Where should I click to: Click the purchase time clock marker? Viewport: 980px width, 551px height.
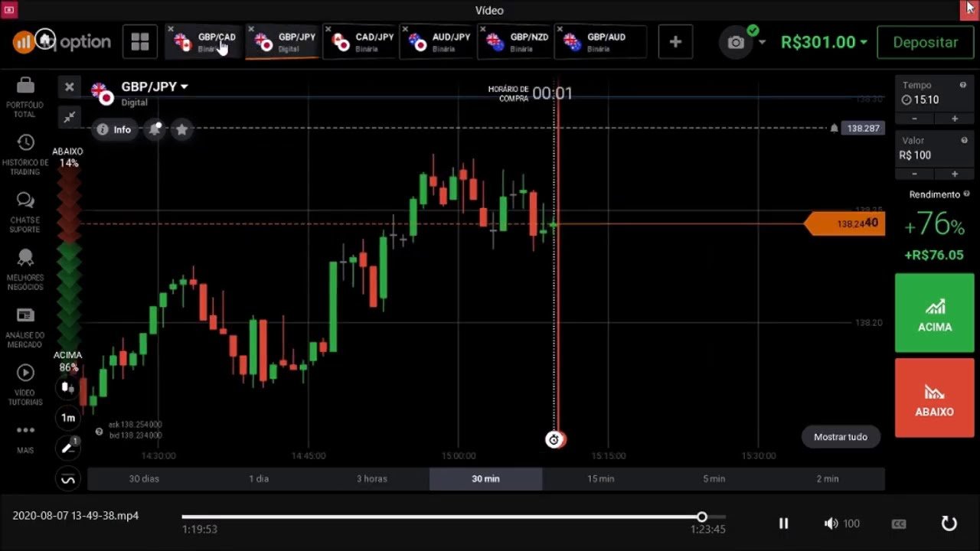(x=554, y=439)
